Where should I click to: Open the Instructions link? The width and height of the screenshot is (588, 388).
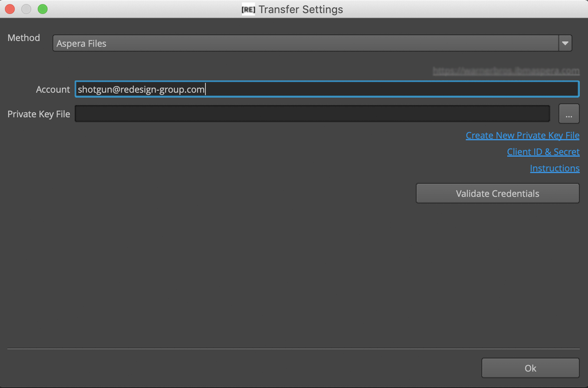pos(555,168)
